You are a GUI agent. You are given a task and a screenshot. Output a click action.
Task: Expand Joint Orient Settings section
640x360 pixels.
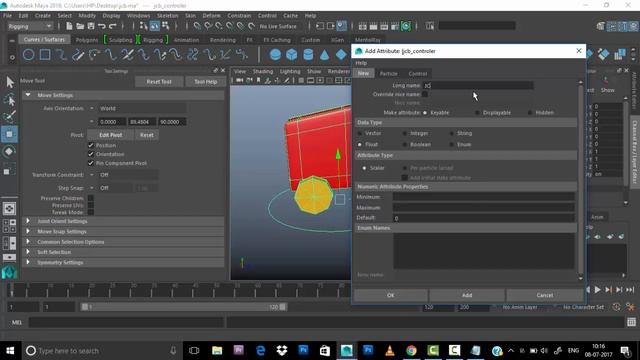click(28, 221)
